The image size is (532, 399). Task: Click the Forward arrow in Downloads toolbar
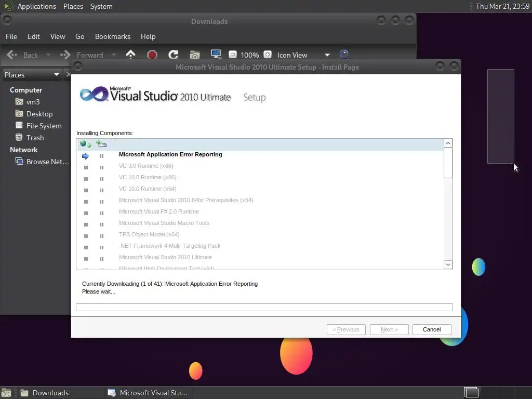65,55
